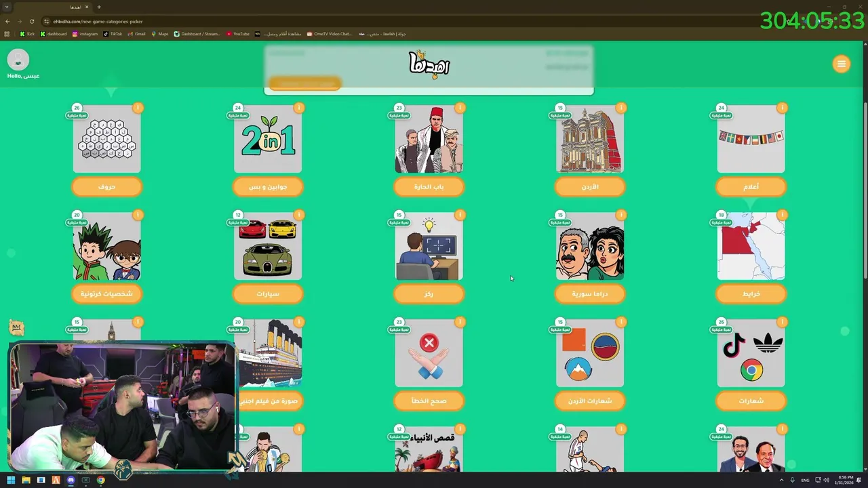Click the info icon on حروف card
The height and width of the screenshot is (488, 868).
tap(138, 108)
